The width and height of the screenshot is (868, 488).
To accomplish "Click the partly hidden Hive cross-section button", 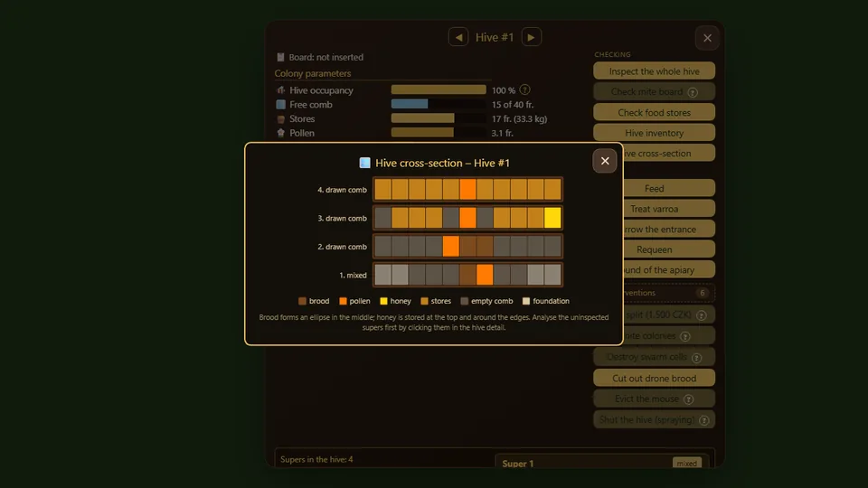I will [x=669, y=154].
